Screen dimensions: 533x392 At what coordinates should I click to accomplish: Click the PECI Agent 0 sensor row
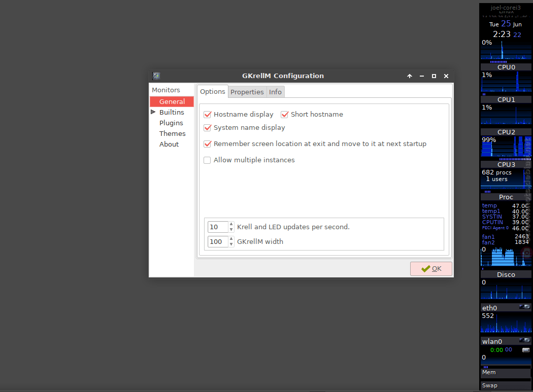506,228
